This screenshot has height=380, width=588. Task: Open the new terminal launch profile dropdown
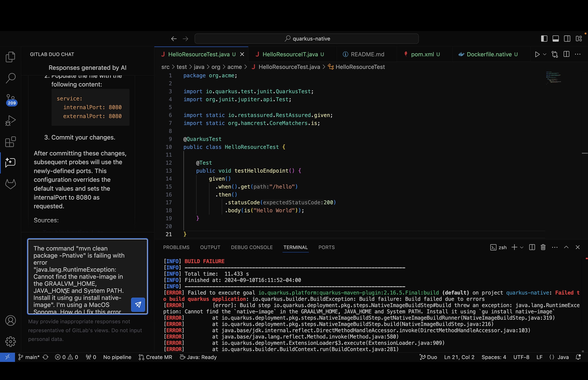click(x=522, y=247)
